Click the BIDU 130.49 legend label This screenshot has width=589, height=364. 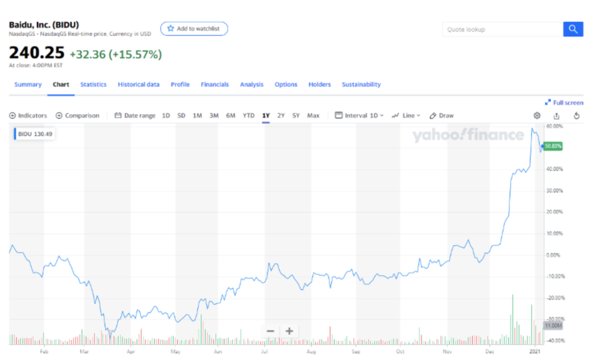[x=34, y=134]
